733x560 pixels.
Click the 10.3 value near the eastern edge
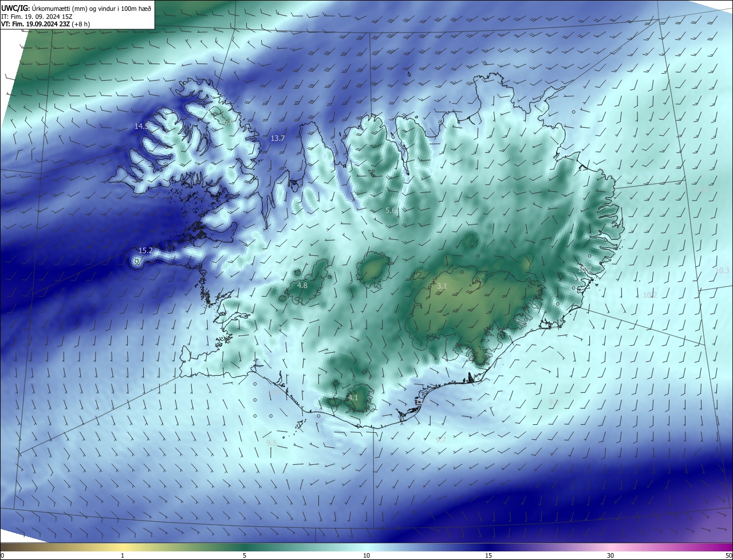(723, 270)
